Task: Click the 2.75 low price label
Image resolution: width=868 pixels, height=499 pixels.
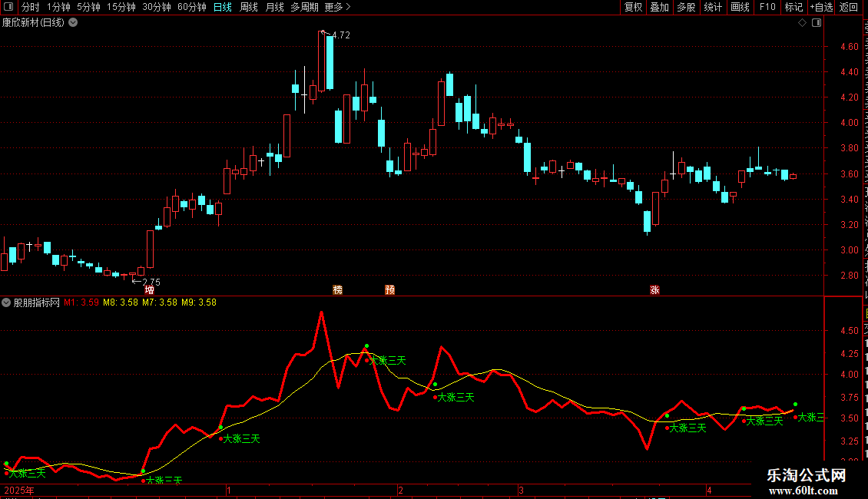Action: [x=151, y=283]
